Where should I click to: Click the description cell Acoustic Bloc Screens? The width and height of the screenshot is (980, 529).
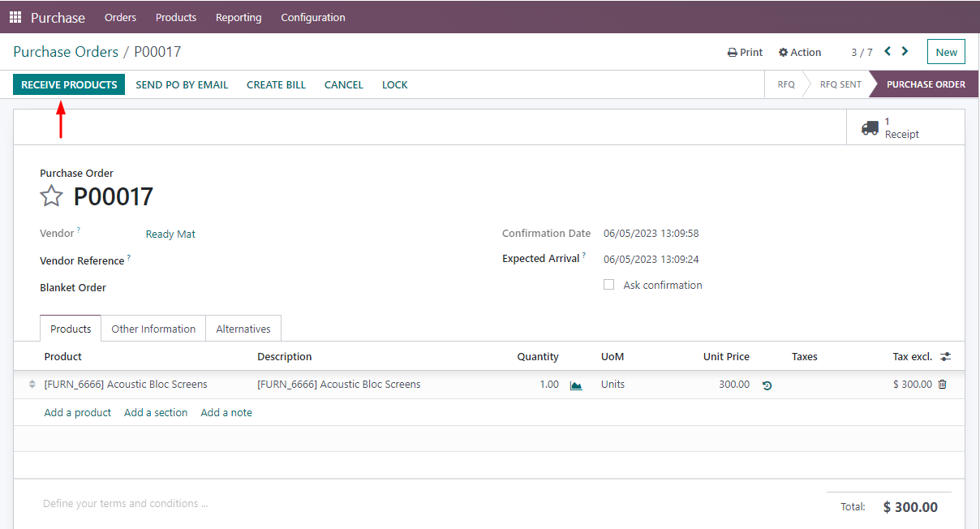pos(339,385)
